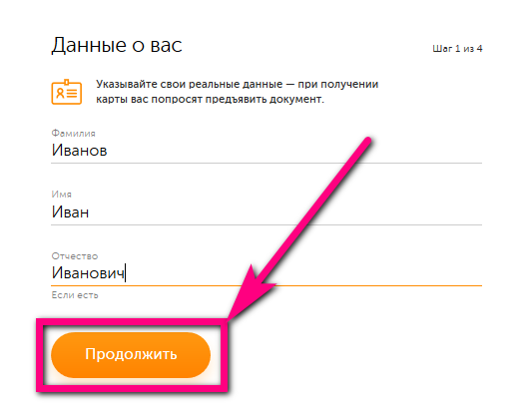The image size is (532, 413).
Task: Click the lines on the ID badge icon
Action: [72, 93]
